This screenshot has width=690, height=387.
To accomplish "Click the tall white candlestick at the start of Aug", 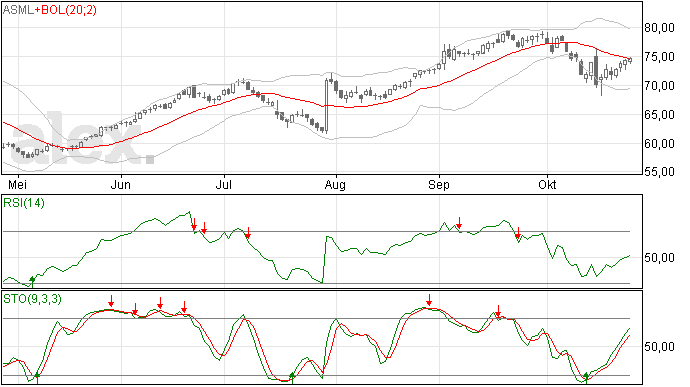I will click(x=327, y=106).
